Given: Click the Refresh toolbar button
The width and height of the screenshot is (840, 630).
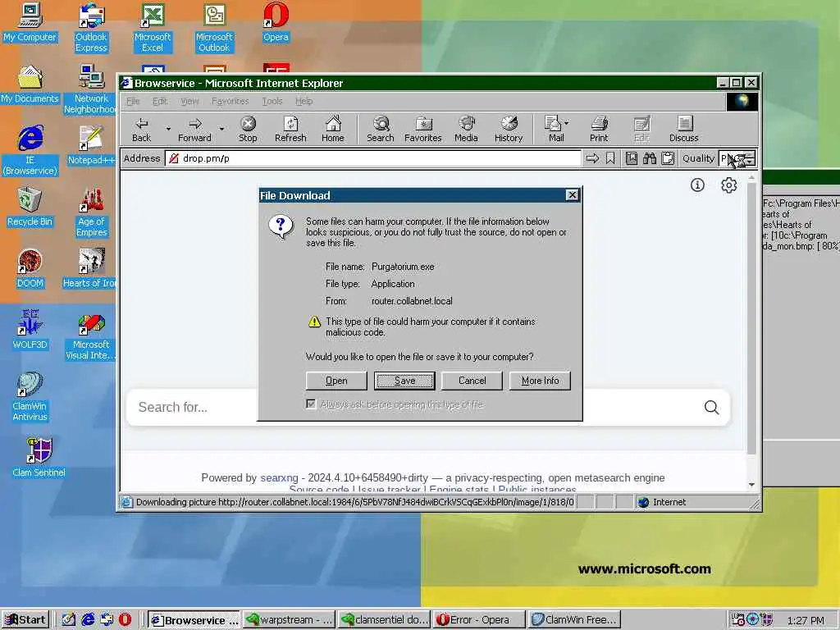Looking at the screenshot, I should (x=290, y=129).
